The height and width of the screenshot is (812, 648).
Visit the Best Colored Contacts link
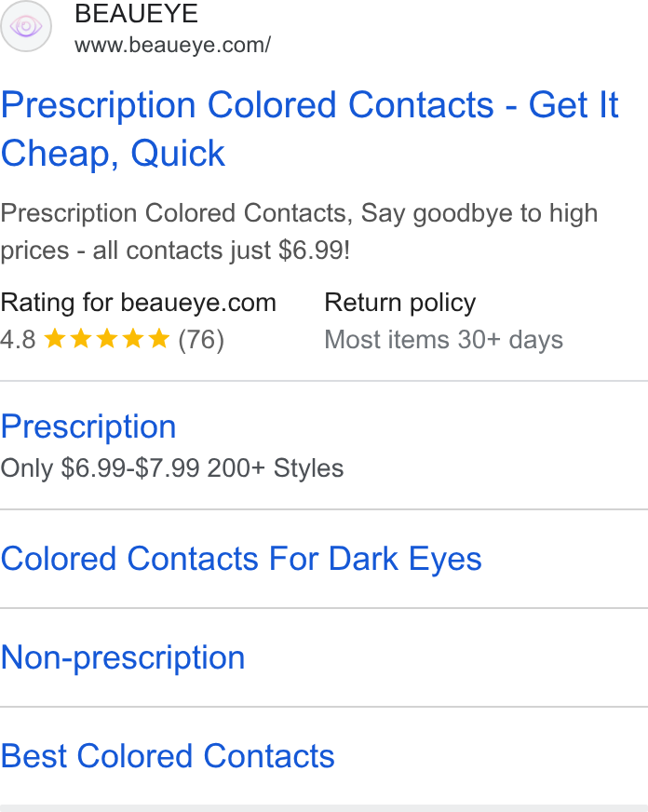(168, 756)
